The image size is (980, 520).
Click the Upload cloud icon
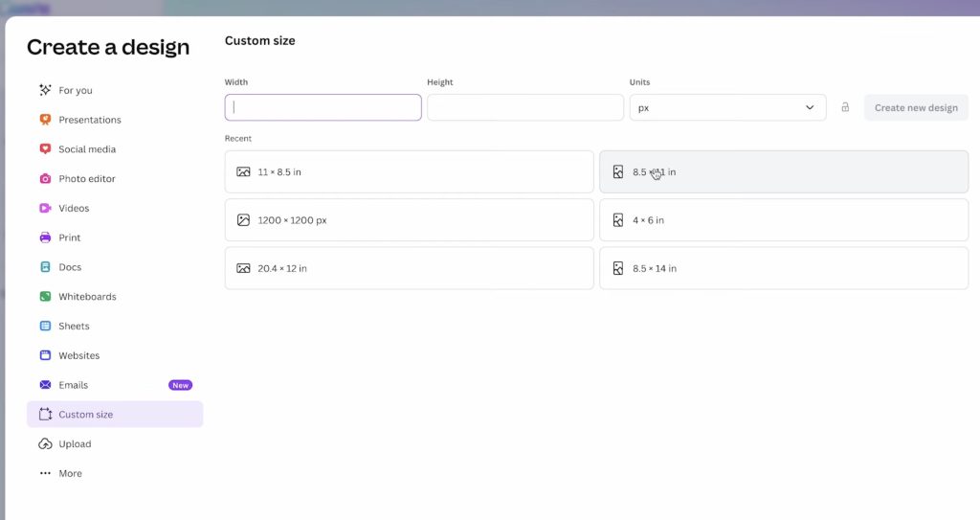pyautogui.click(x=45, y=444)
